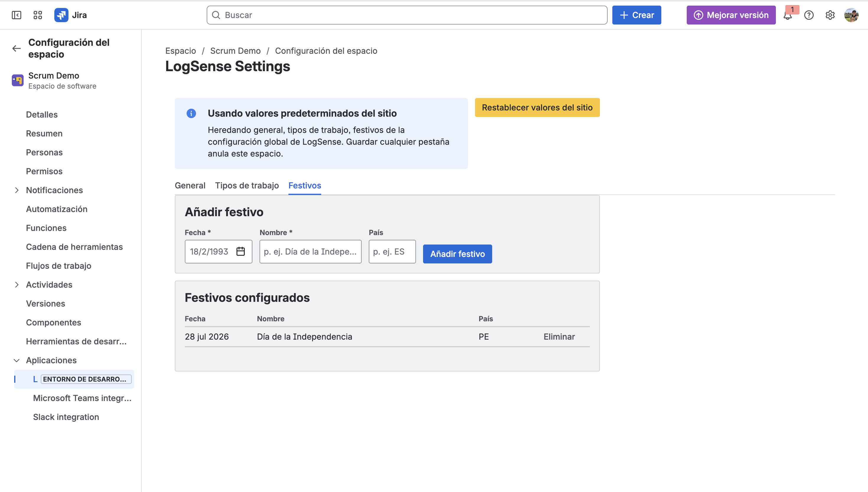Click the Fecha date input

coord(218,251)
